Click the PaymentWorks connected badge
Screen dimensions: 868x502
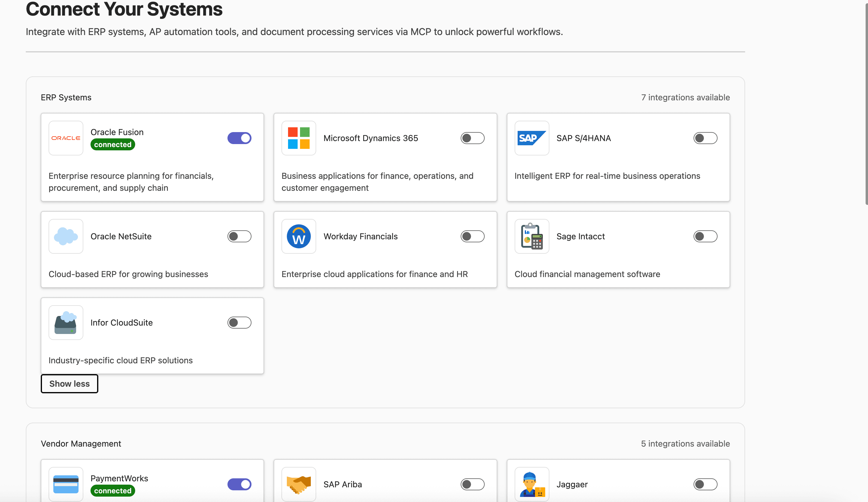click(x=113, y=491)
